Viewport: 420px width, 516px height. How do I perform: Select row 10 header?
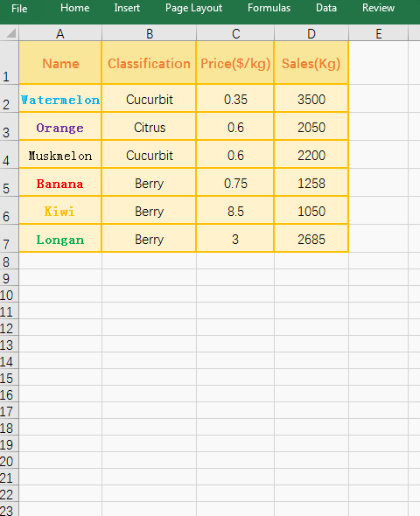10,294
